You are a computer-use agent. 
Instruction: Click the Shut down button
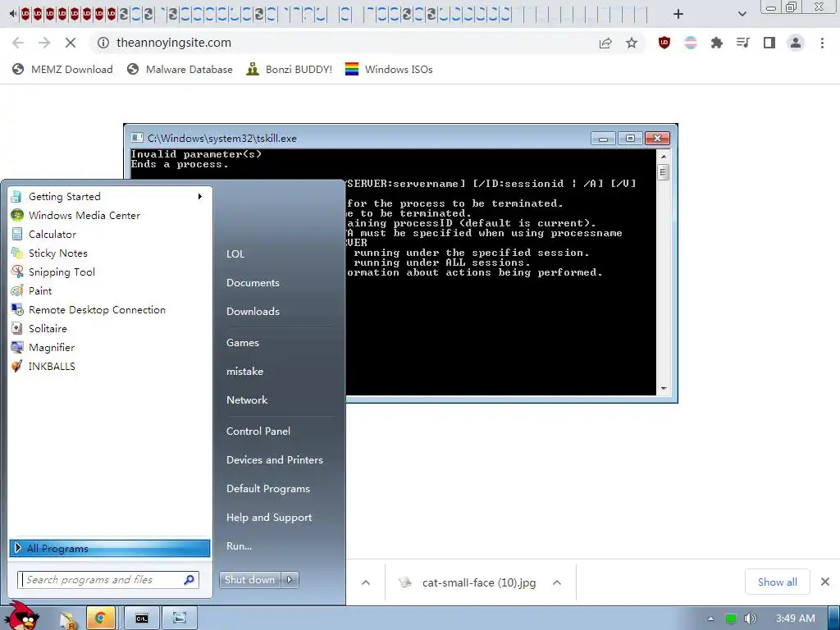pyautogui.click(x=249, y=580)
